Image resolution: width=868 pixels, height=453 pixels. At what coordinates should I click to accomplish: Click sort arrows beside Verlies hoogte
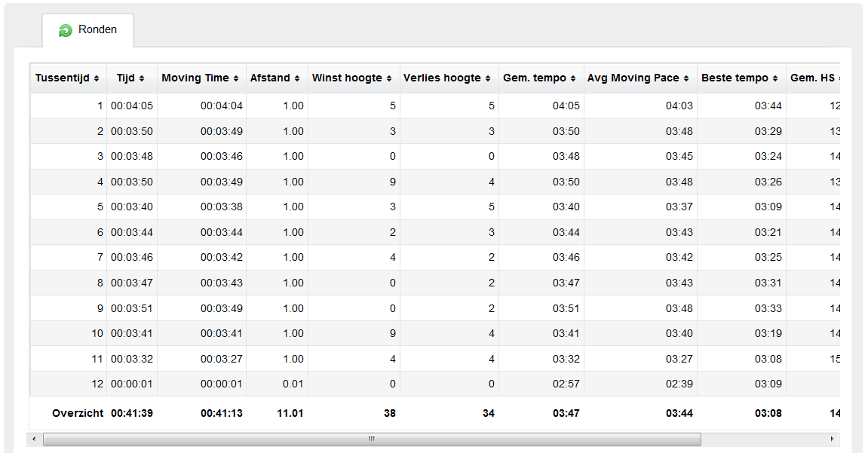pyautogui.click(x=488, y=78)
